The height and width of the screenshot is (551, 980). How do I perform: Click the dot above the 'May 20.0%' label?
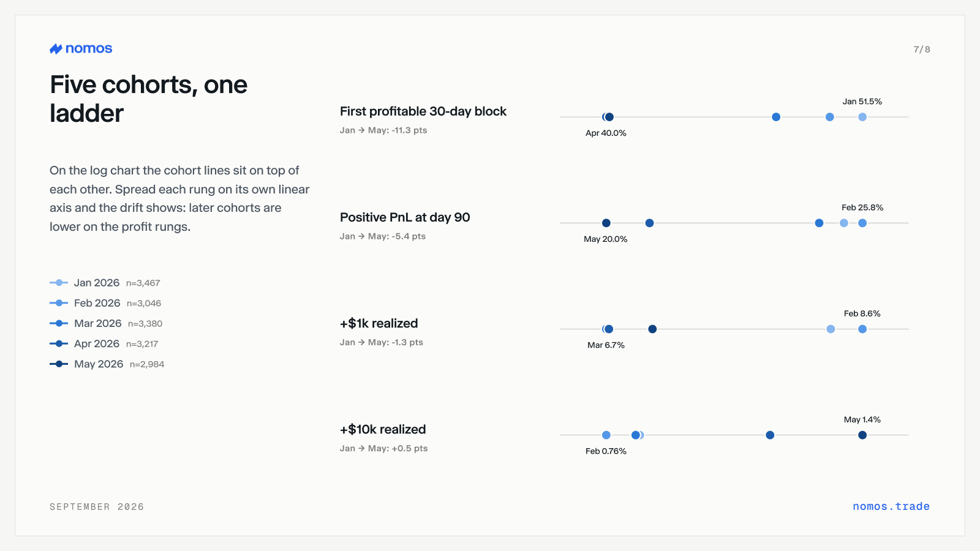(x=606, y=223)
